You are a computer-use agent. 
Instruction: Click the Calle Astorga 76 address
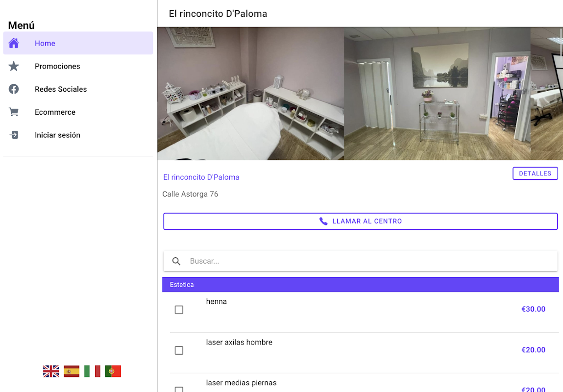pyautogui.click(x=190, y=194)
